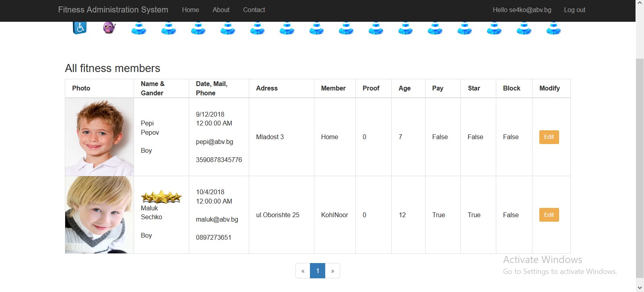
Task: Click the address ul.Oborishte 25
Action: pos(278,215)
